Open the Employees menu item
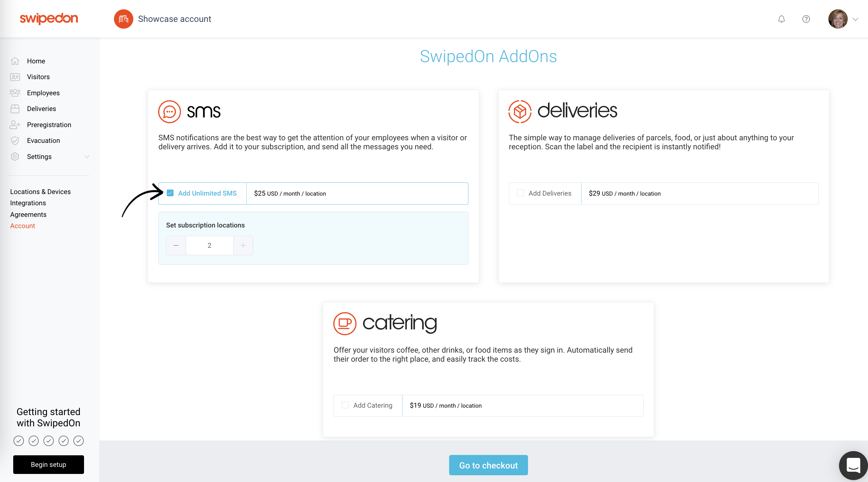This screenshot has height=482, width=868. [43, 93]
